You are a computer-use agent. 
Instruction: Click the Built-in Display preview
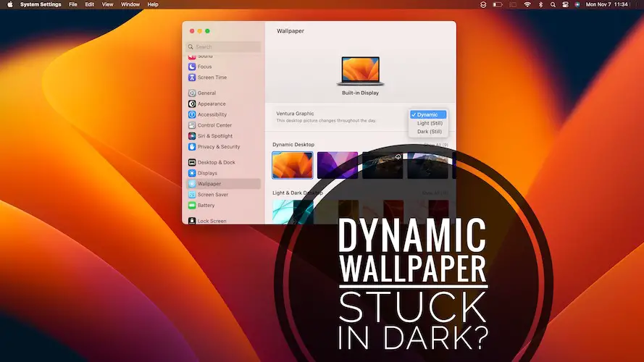point(361,72)
